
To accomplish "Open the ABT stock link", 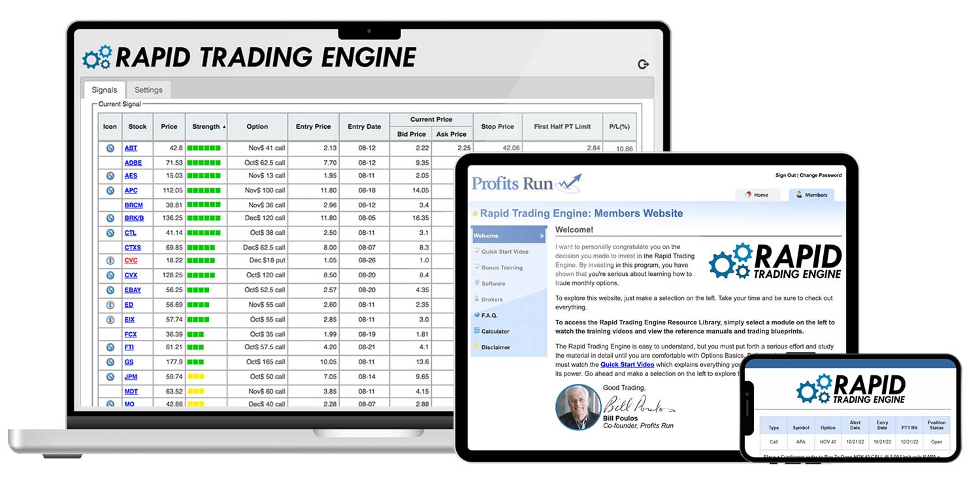I will (x=130, y=148).
